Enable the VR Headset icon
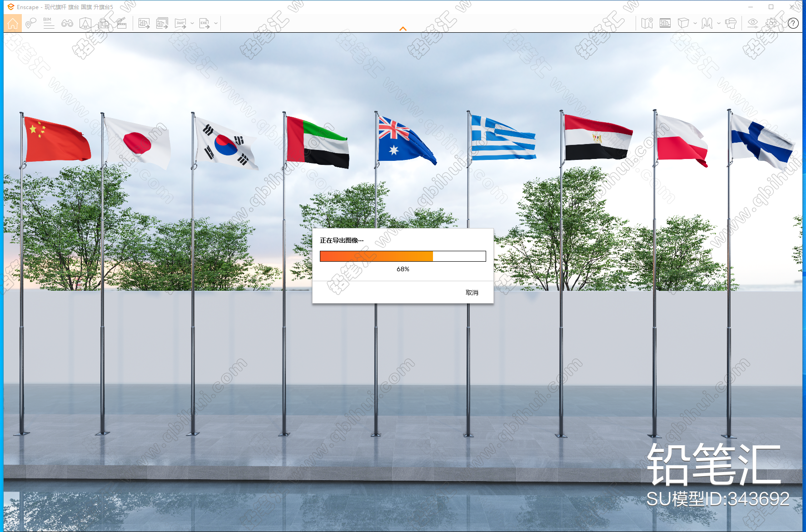The image size is (806, 532). click(731, 23)
